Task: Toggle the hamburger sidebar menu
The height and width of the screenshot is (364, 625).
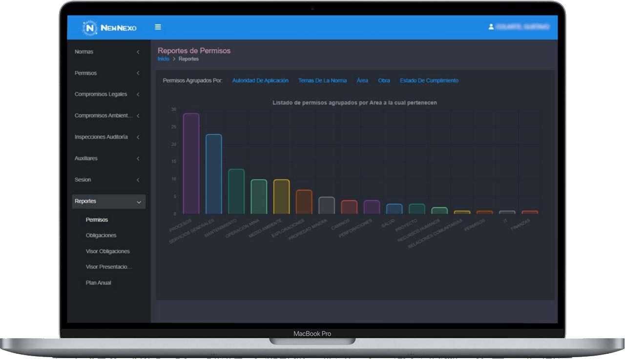Action: click(x=158, y=27)
